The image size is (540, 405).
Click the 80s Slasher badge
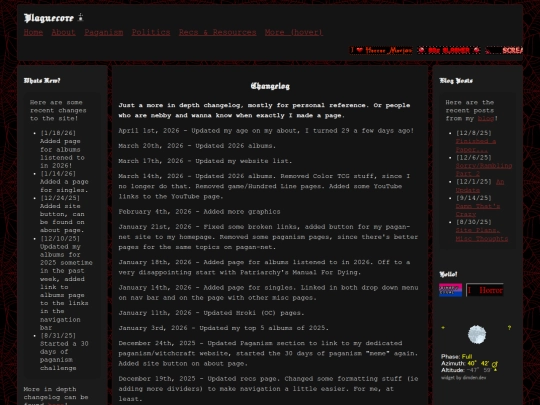[449, 50]
